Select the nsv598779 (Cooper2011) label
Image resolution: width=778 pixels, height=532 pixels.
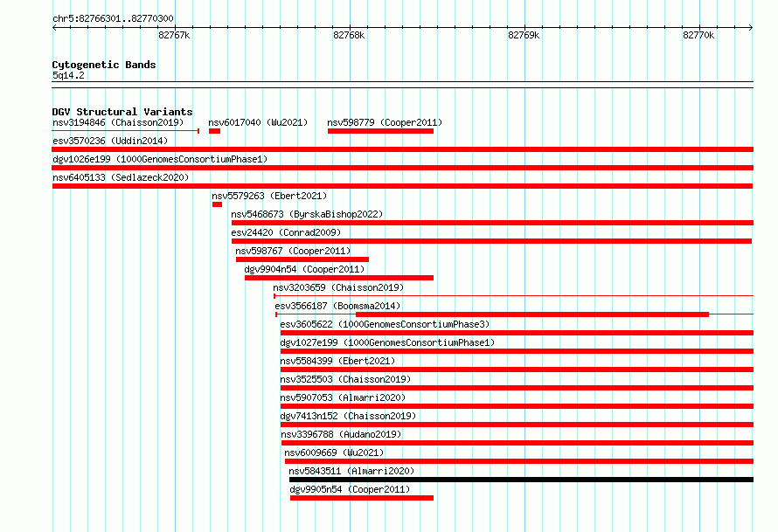coord(385,122)
